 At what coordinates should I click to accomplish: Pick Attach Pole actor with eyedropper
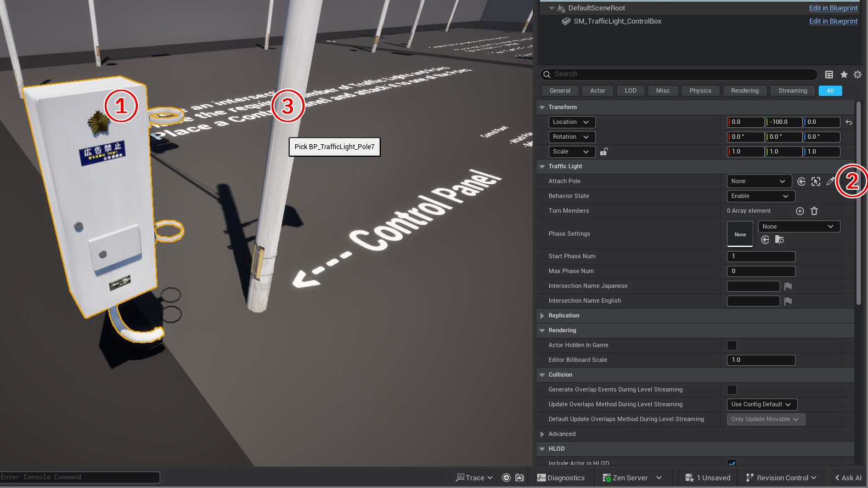(830, 181)
